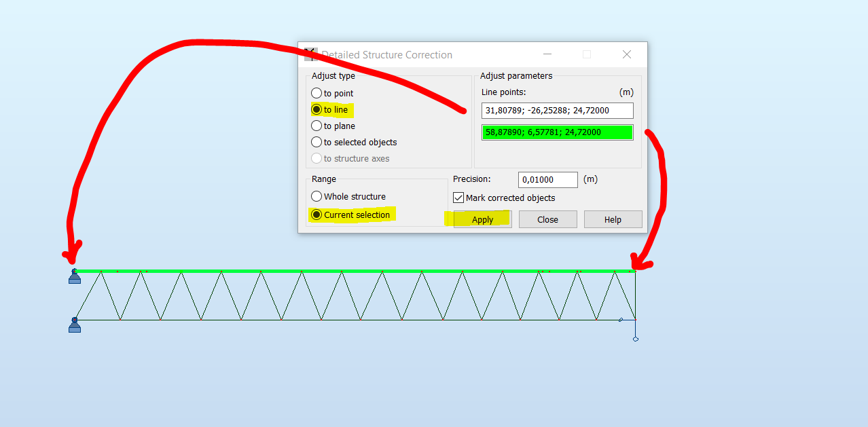This screenshot has height=427, width=868.
Task: Click the Detailed Structure Correction title bar icon
Action: [x=310, y=54]
